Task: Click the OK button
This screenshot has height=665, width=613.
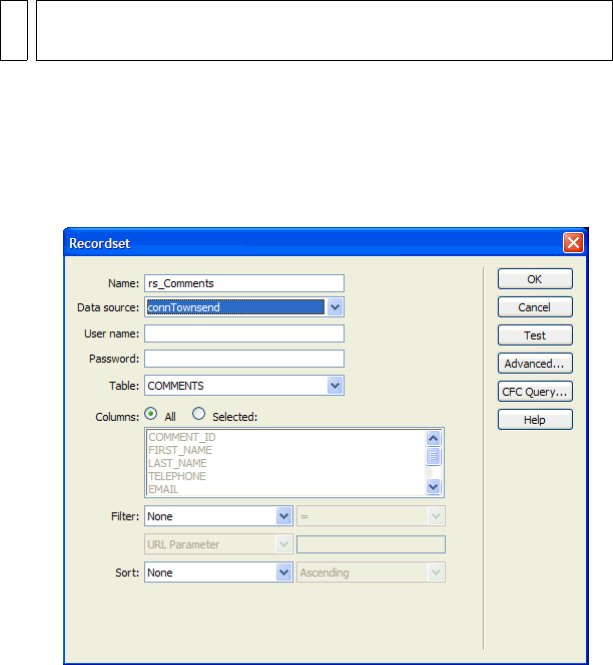Action: click(x=535, y=279)
